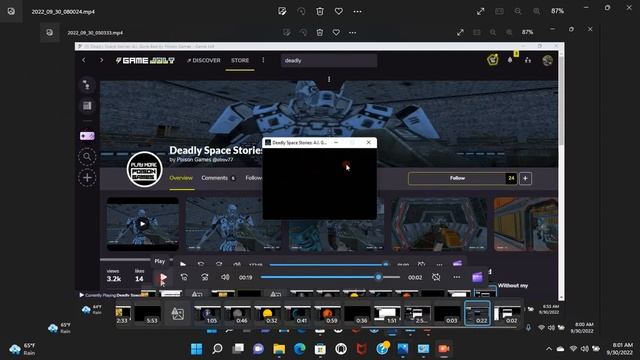Open Game Jolt notifications bell
The height and width of the screenshot is (360, 640).
coord(510,60)
